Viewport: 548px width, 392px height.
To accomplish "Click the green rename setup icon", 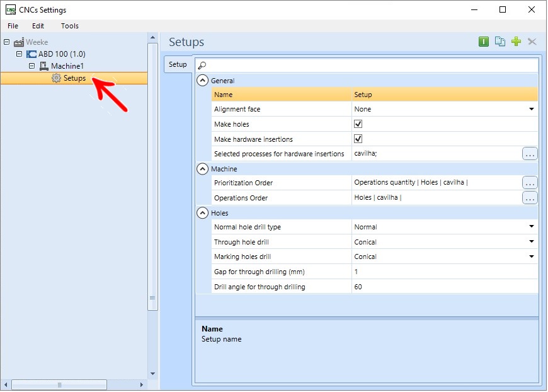I will [x=483, y=42].
